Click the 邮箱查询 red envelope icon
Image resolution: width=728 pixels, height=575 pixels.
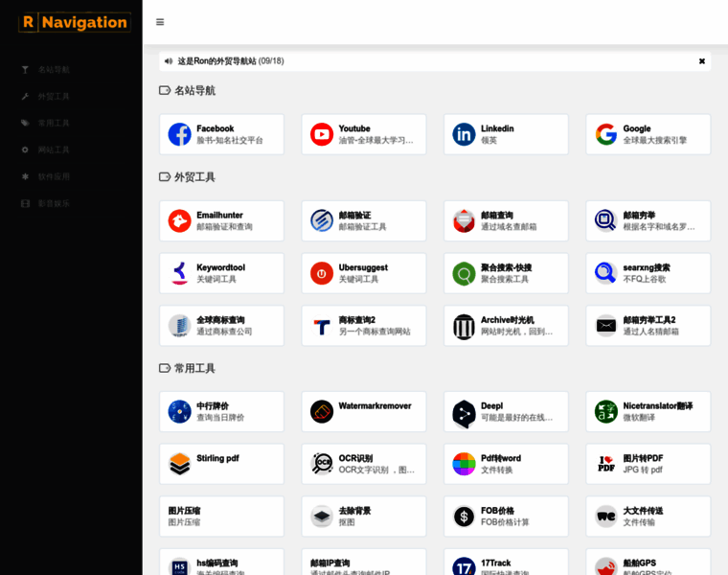[x=464, y=220]
